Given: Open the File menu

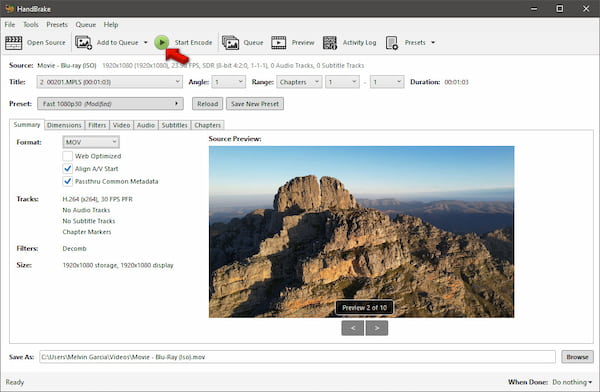Looking at the screenshot, I should click(10, 24).
